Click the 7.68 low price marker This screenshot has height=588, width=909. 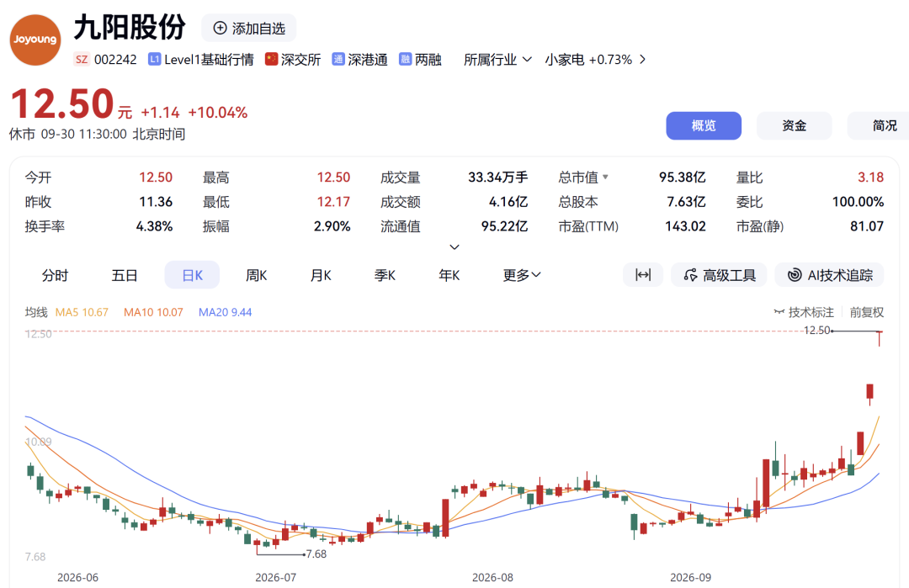click(x=316, y=554)
